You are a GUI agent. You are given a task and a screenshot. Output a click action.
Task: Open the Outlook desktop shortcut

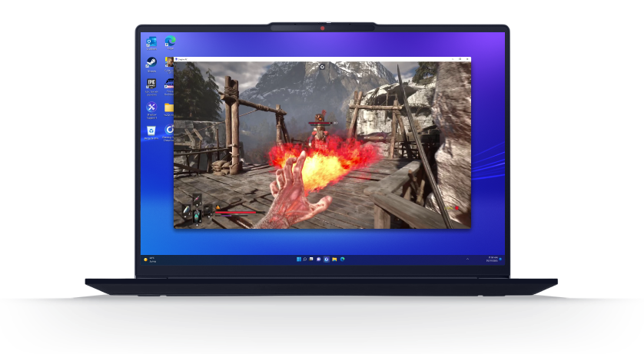[151, 41]
